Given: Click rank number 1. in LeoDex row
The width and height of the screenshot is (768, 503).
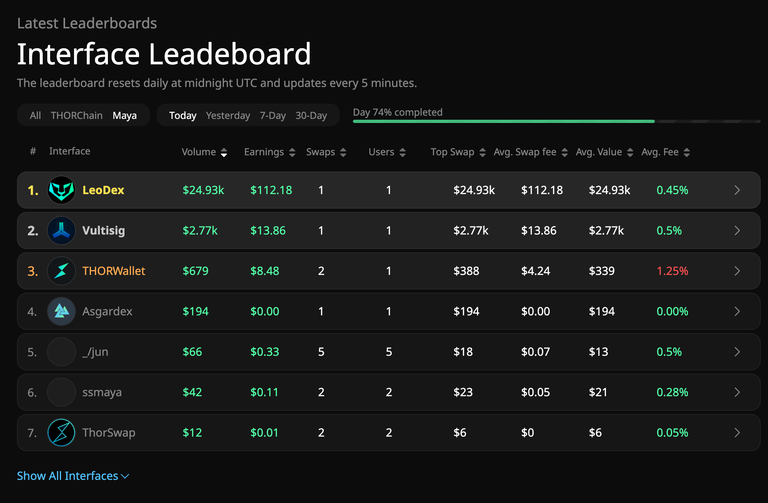Looking at the screenshot, I should (33, 190).
